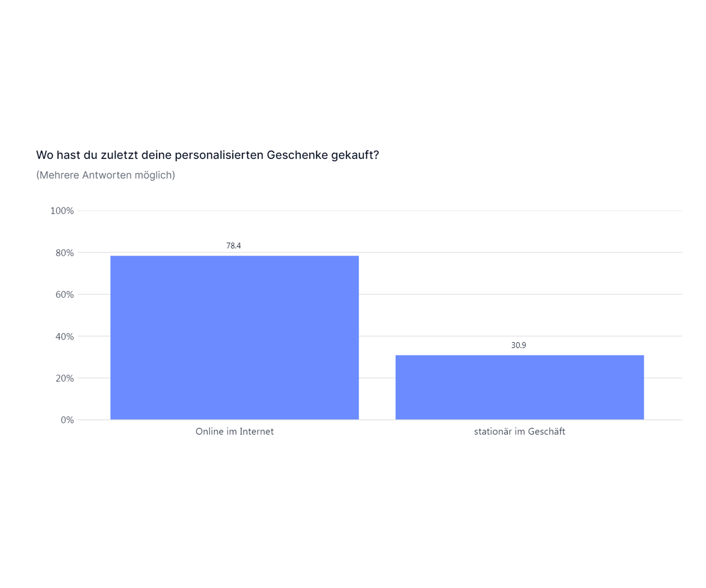Click the 60% y-axis tick label
706x588 pixels.
64,295
